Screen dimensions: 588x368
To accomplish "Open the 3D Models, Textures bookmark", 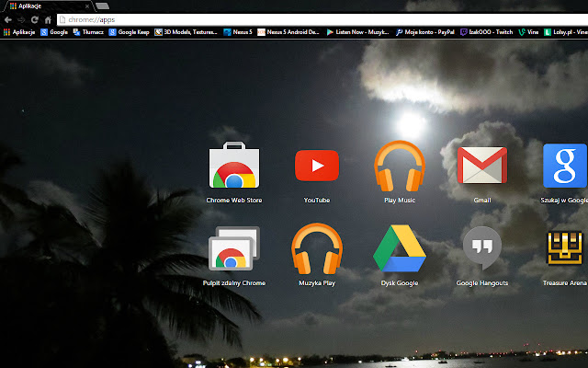I will pyautogui.click(x=186, y=32).
